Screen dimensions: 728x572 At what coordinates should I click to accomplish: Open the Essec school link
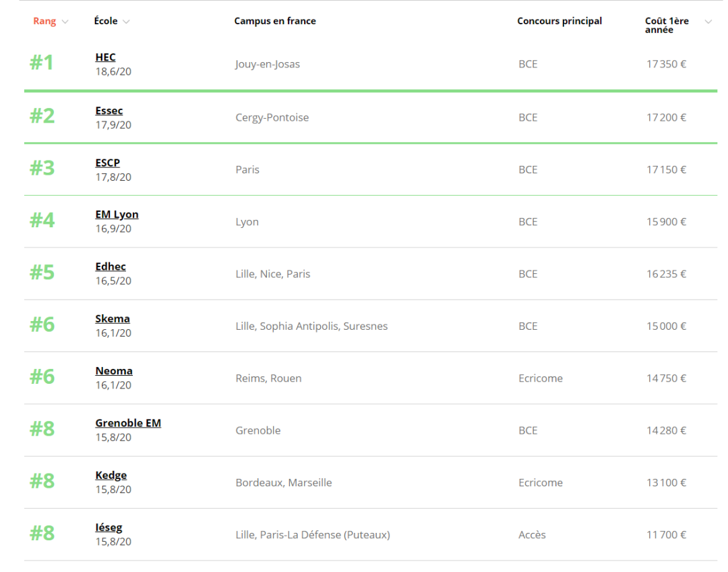click(x=109, y=111)
